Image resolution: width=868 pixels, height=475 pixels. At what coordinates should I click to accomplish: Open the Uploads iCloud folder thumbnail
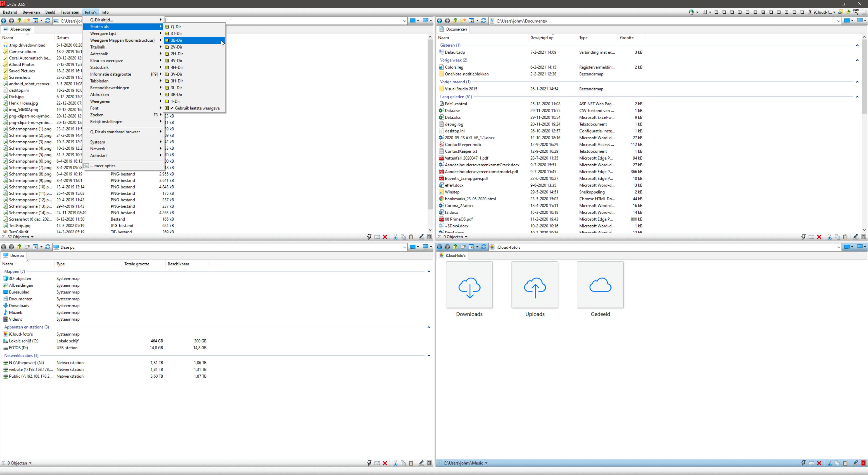535,285
